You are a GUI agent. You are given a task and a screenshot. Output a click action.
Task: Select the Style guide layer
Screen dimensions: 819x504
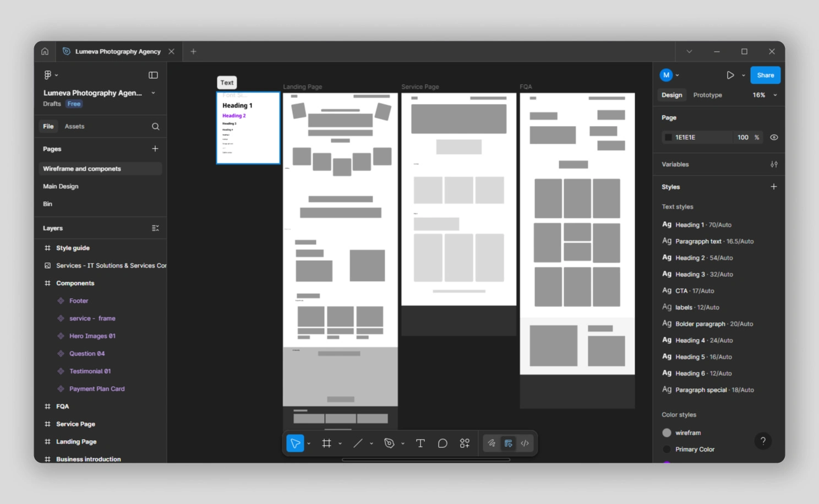coord(73,248)
